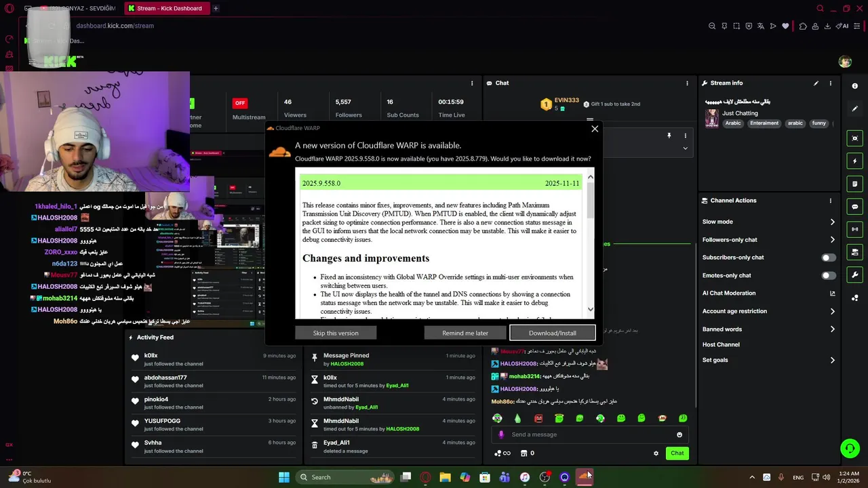The height and width of the screenshot is (488, 868).
Task: Toggle wrench Stream info icon in sidebar
Action: point(854,274)
